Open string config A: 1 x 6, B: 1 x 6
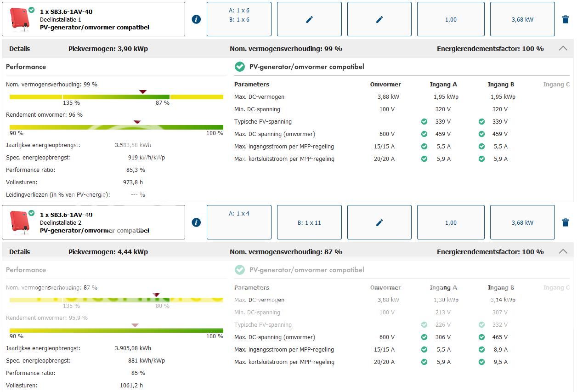Viewport: 577px width, 392px height. (239, 19)
